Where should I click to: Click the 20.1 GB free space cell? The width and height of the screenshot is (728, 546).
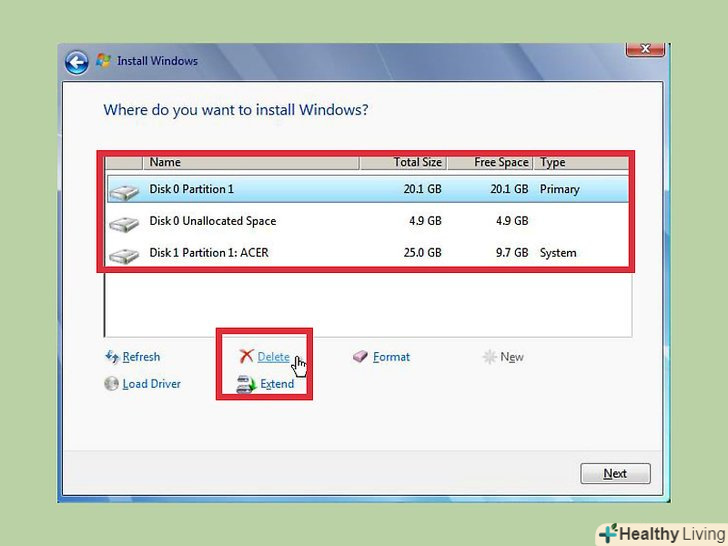pyautogui.click(x=509, y=189)
